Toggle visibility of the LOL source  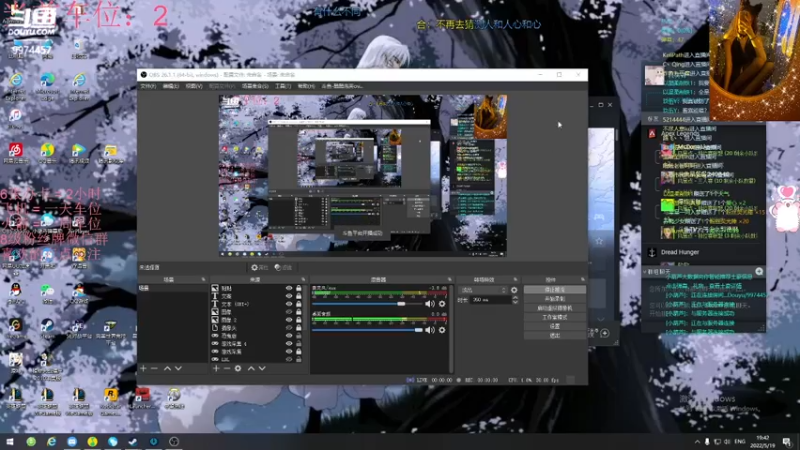289,359
